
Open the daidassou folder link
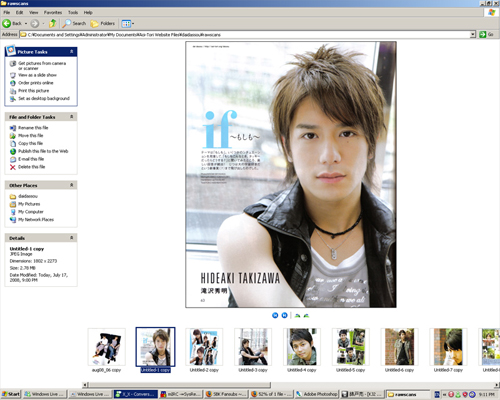28,196
